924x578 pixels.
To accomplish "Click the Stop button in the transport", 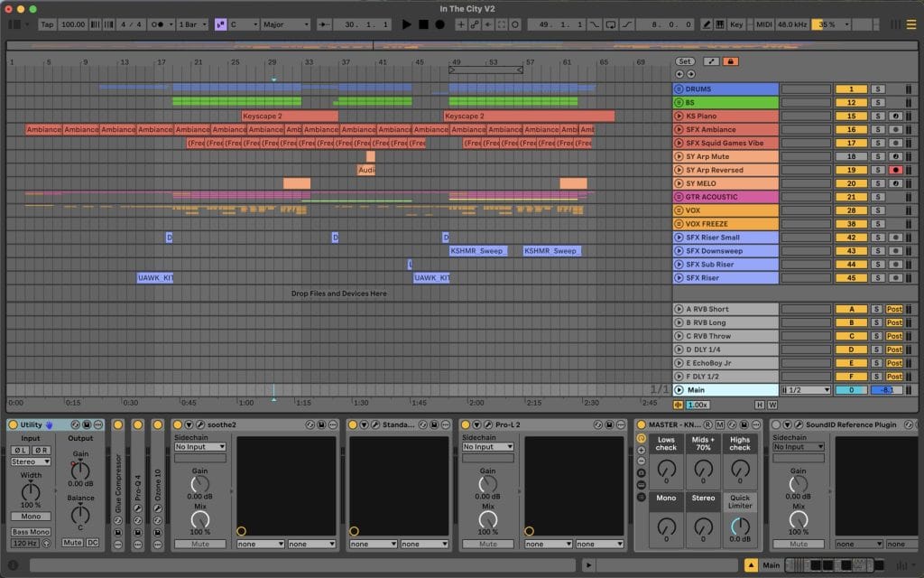I will 422,24.
